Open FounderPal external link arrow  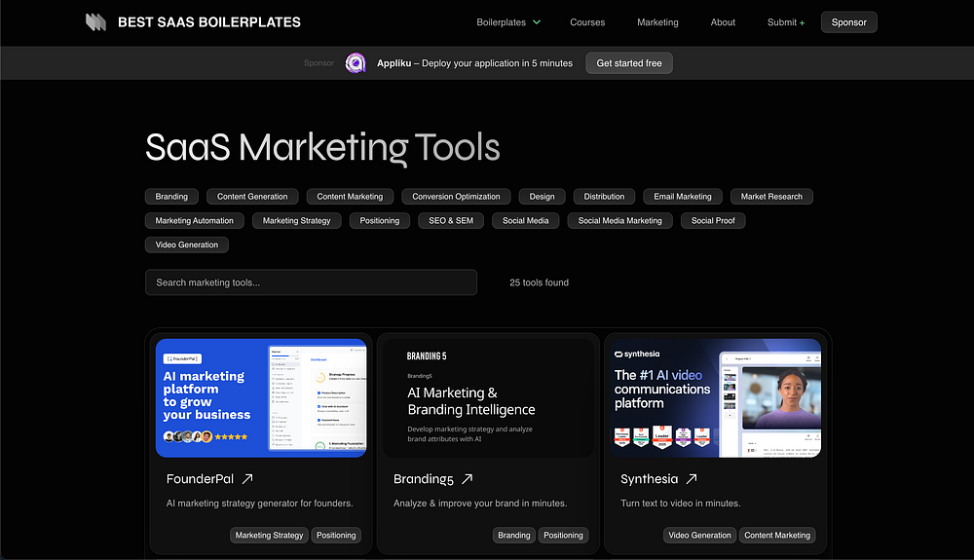point(247,478)
